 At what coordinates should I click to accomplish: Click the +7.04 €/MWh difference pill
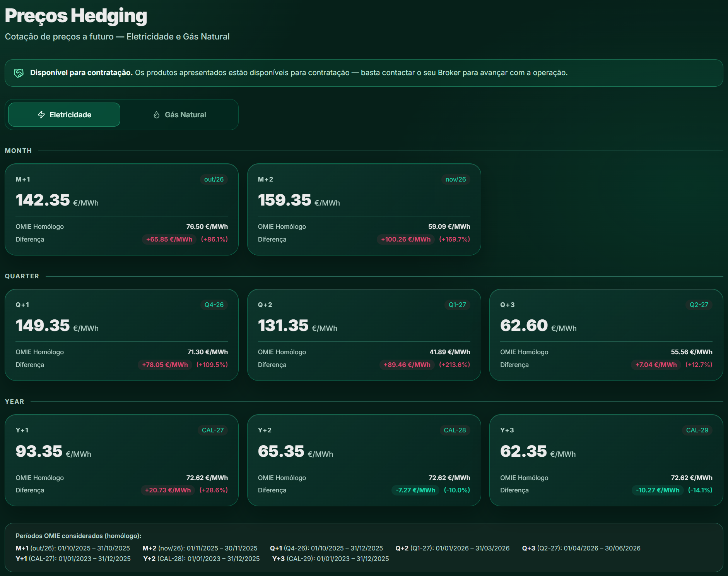coord(656,365)
